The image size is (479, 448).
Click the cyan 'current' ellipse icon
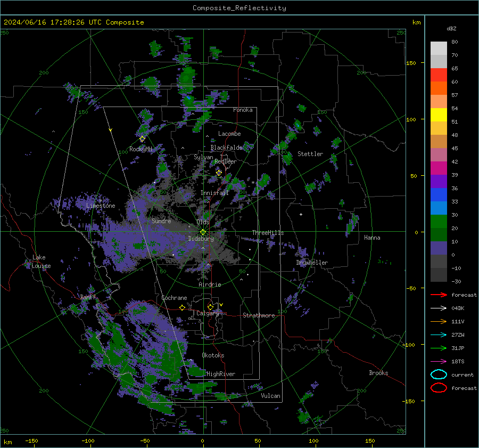pos(439,374)
